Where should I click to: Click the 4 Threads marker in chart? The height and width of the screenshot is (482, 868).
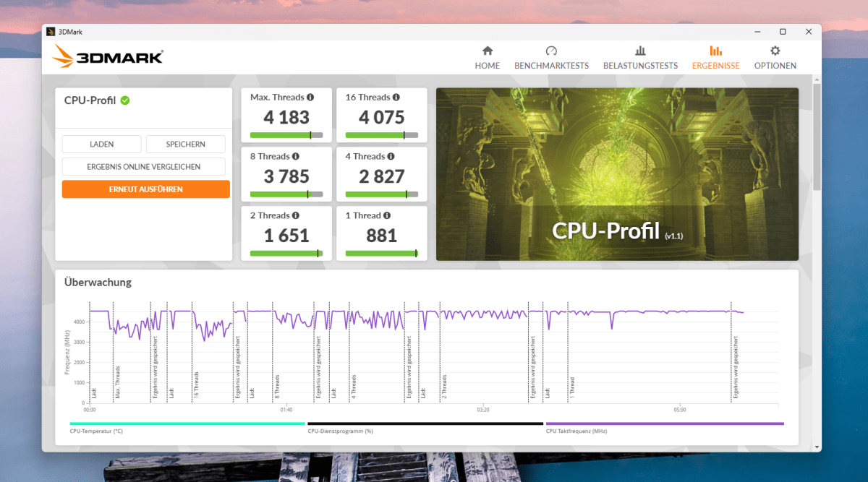pos(354,387)
